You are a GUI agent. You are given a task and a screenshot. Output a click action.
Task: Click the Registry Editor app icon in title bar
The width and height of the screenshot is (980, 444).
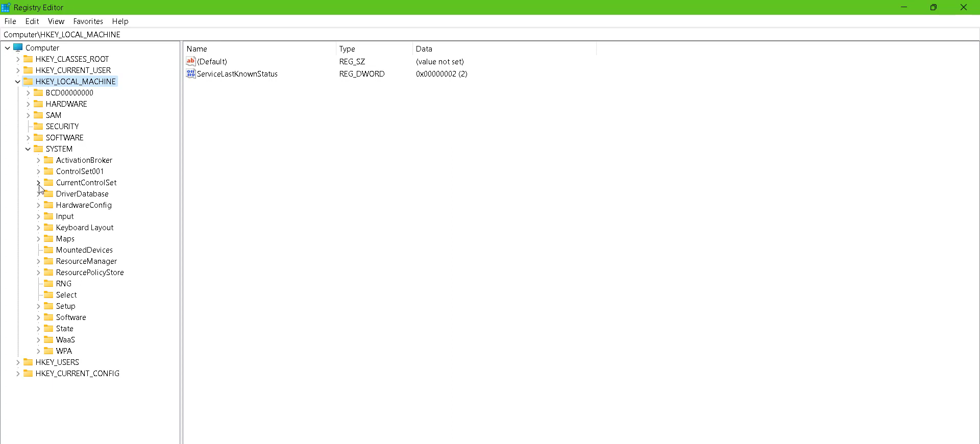6,7
